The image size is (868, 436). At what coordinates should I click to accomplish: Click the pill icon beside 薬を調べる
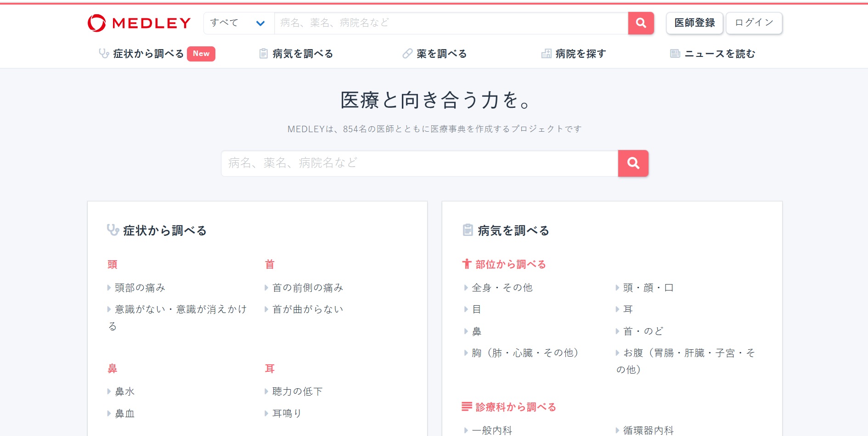point(407,54)
